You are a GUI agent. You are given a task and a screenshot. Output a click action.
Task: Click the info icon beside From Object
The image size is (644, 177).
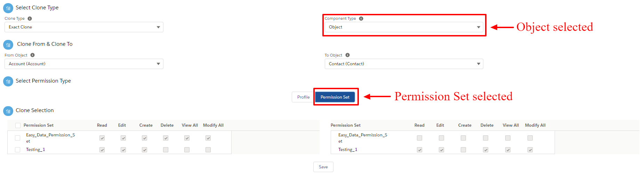(x=32, y=55)
